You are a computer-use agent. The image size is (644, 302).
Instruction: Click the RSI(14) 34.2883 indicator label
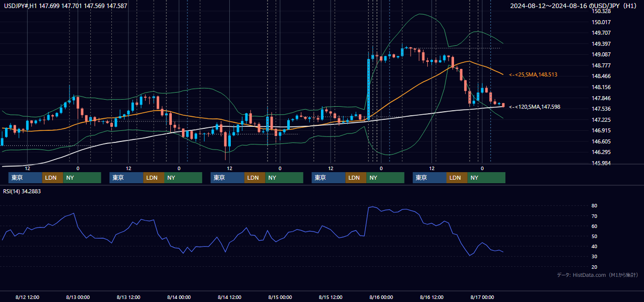(22, 191)
